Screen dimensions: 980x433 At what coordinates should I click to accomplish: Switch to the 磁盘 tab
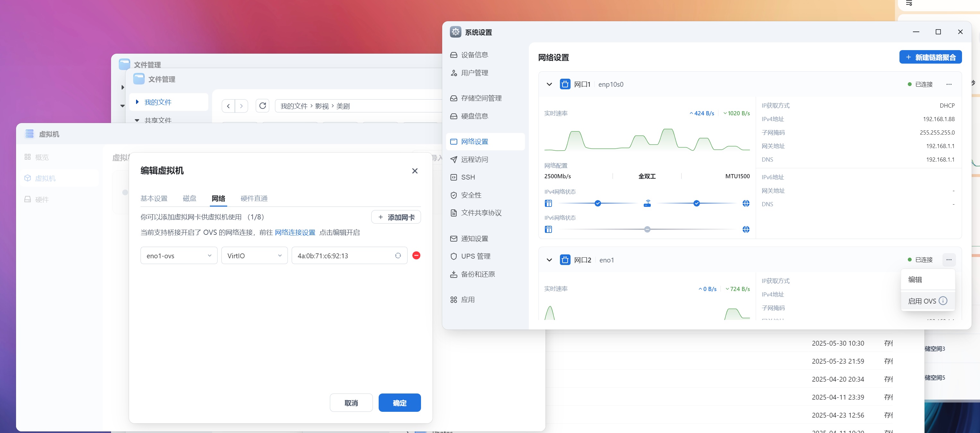[190, 199]
